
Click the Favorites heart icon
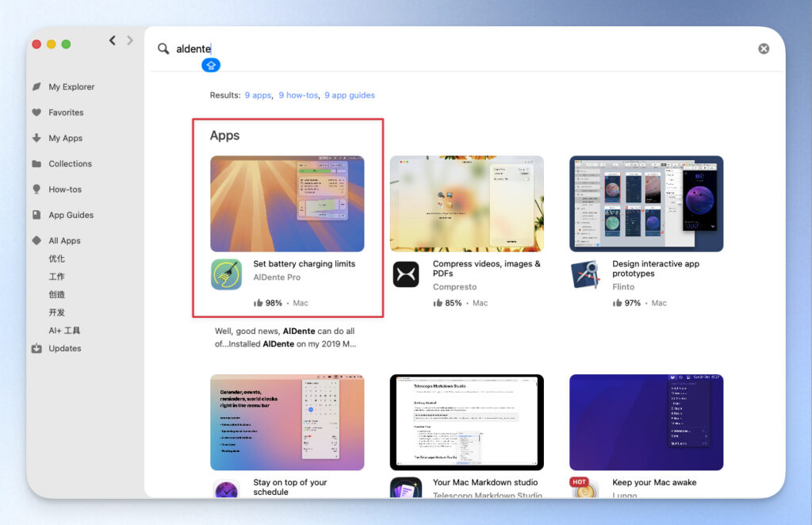click(36, 113)
